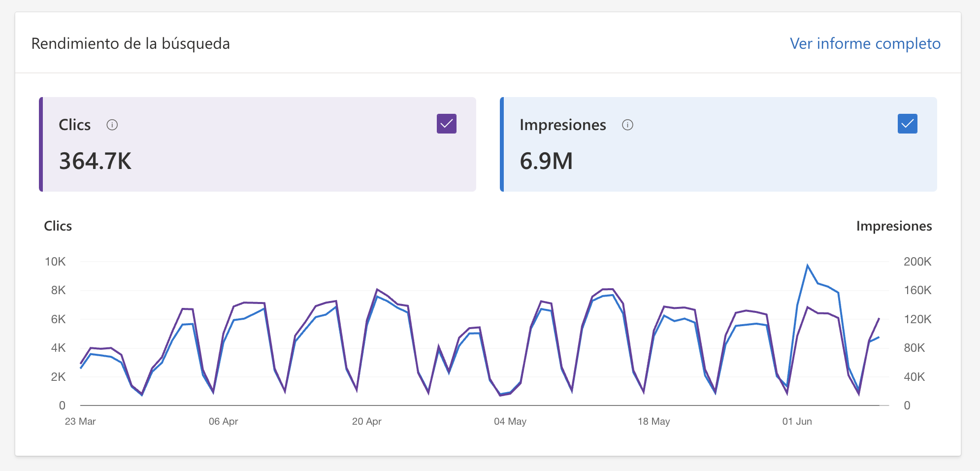Image resolution: width=980 pixels, height=471 pixels.
Task: Click the 40K value on Impresiones axis
Action: pyautogui.click(x=915, y=377)
